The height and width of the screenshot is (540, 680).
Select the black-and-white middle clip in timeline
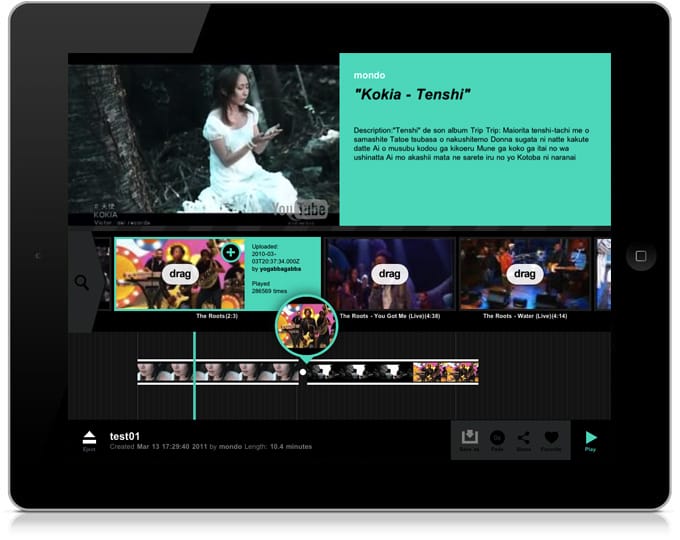pyautogui.click(x=360, y=372)
